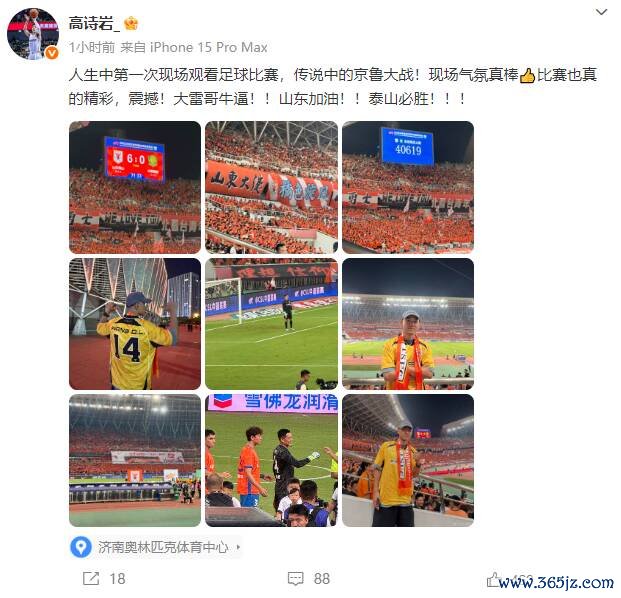Click the orange verified V badge
The image size is (621, 598).
[52, 53]
